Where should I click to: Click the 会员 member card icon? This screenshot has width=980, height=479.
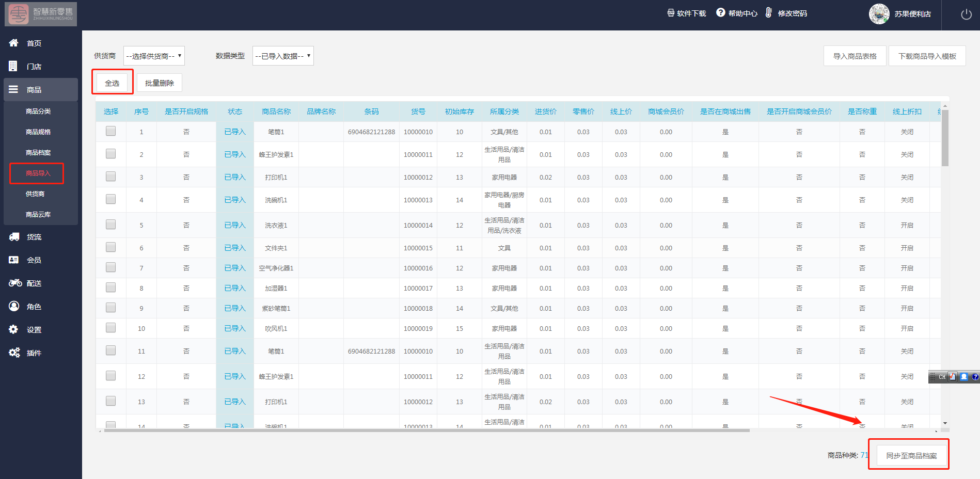click(14, 260)
